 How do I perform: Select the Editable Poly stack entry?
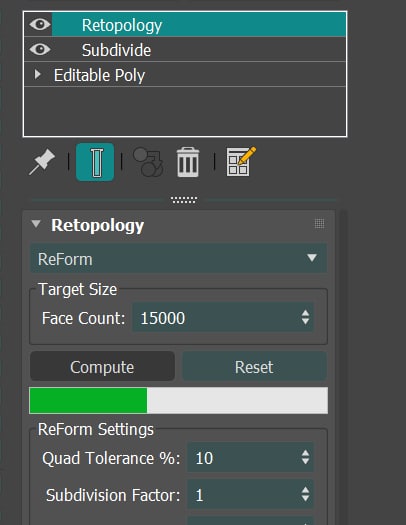coord(185,74)
